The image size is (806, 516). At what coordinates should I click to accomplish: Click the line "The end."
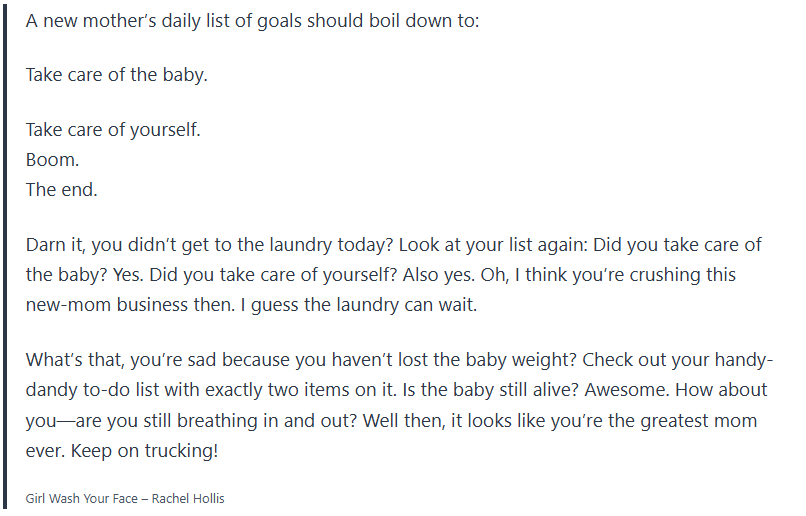[61, 190]
